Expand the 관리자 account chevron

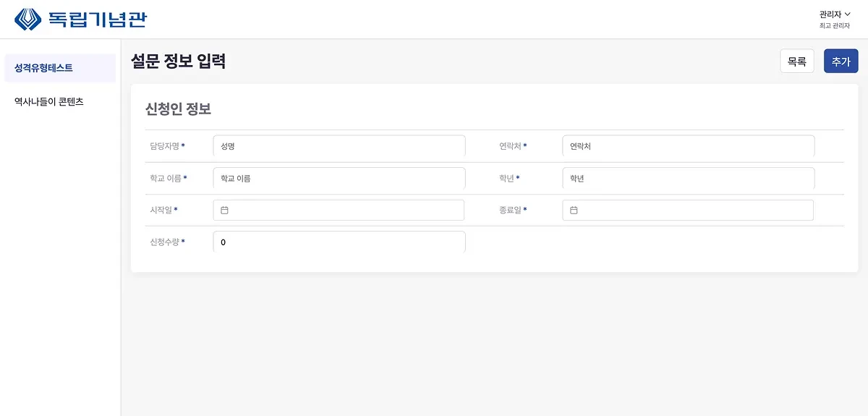(x=848, y=14)
